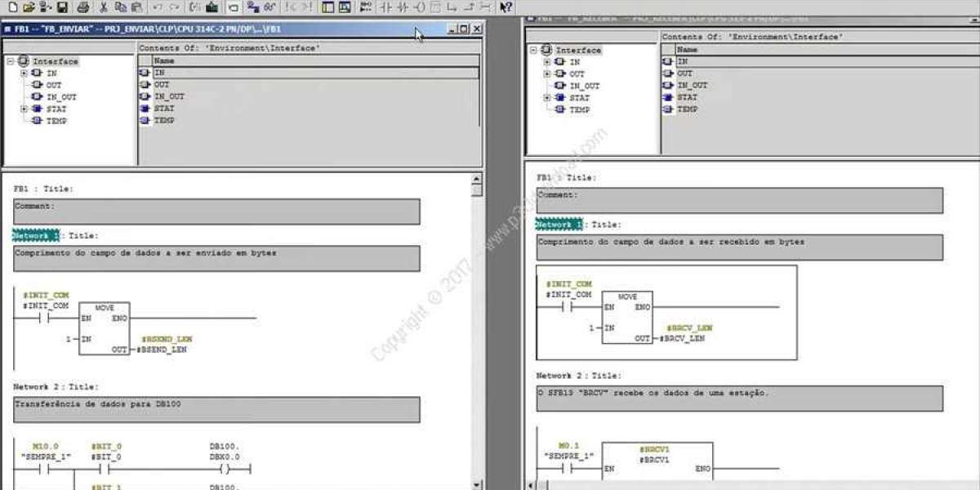This screenshot has height=490, width=980.
Task: Save the block with the floppy disk icon
Action: pos(63,7)
